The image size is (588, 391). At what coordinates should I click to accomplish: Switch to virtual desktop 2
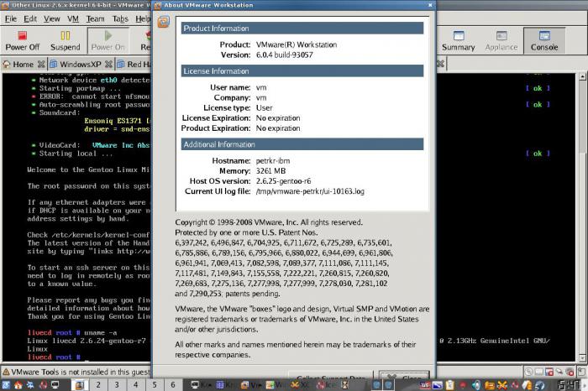pos(98,384)
